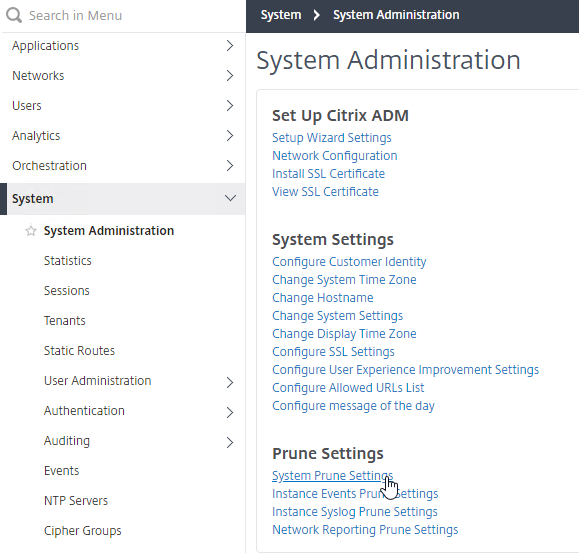Click Install SSL Certificate link
The height and width of the screenshot is (553, 579).
[328, 174]
